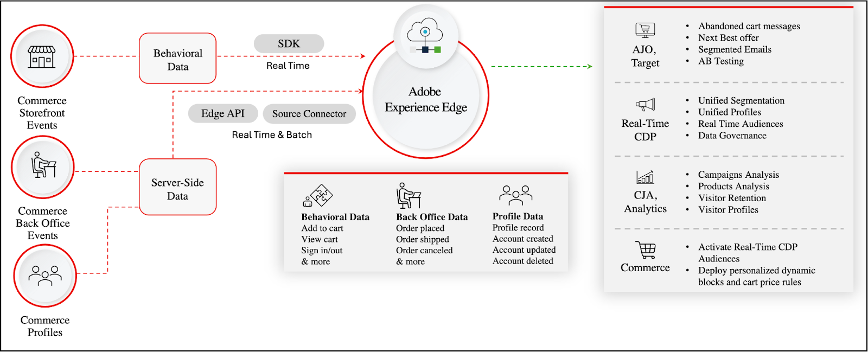The image size is (868, 352).
Task: Select the Behavioral Data box
Action: 178,59
